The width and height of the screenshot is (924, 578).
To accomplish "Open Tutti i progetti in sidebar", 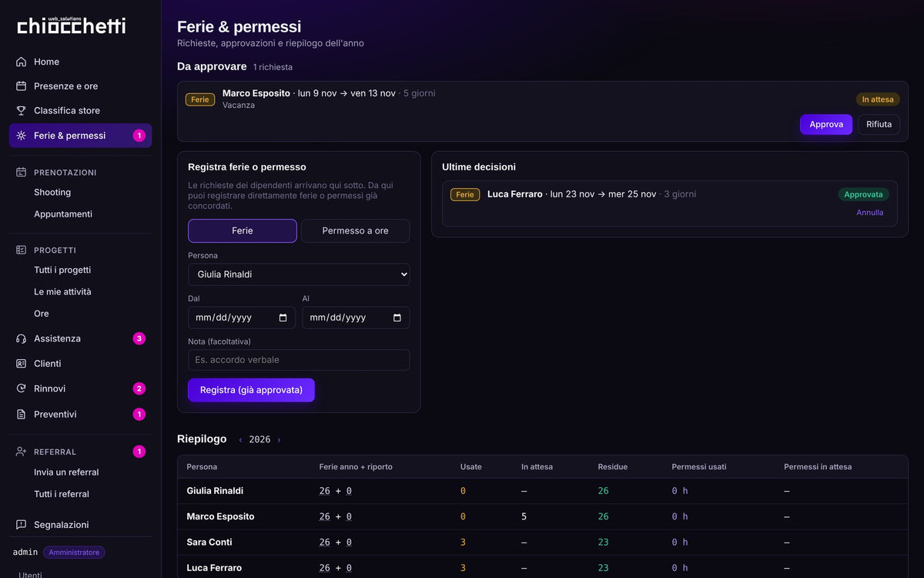I will tap(62, 271).
